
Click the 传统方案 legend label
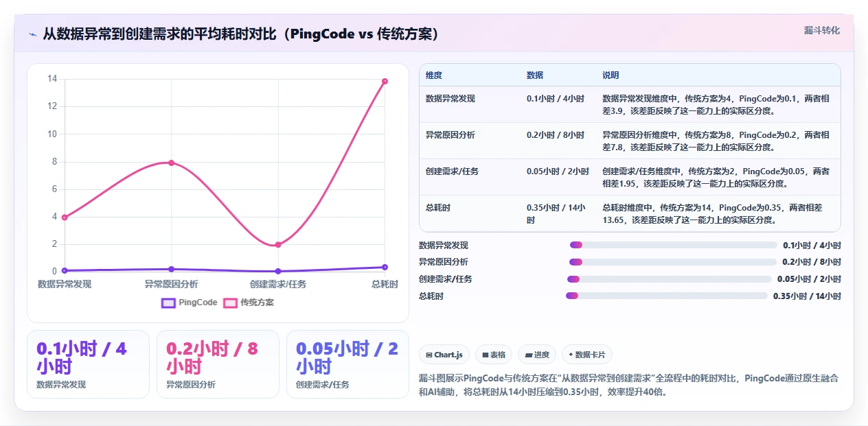[258, 303]
